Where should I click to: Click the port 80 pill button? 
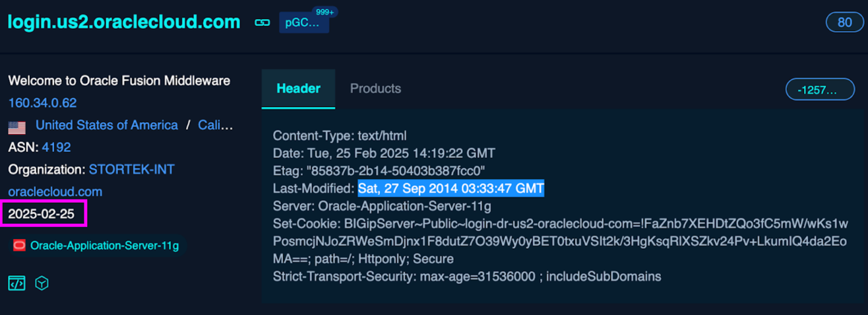tap(845, 22)
